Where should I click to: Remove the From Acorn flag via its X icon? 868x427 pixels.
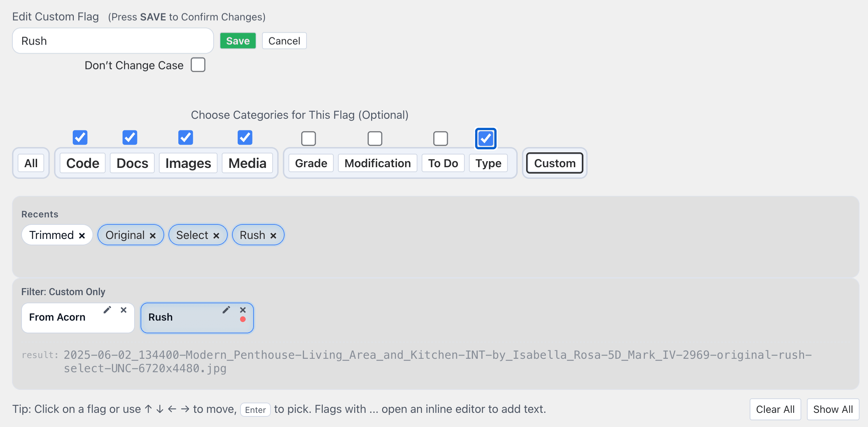pyautogui.click(x=124, y=310)
